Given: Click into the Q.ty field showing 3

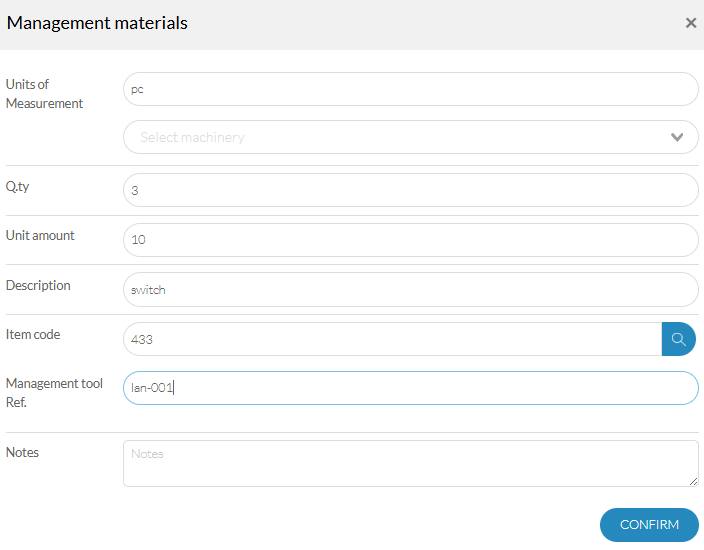Looking at the screenshot, I should [x=410, y=190].
